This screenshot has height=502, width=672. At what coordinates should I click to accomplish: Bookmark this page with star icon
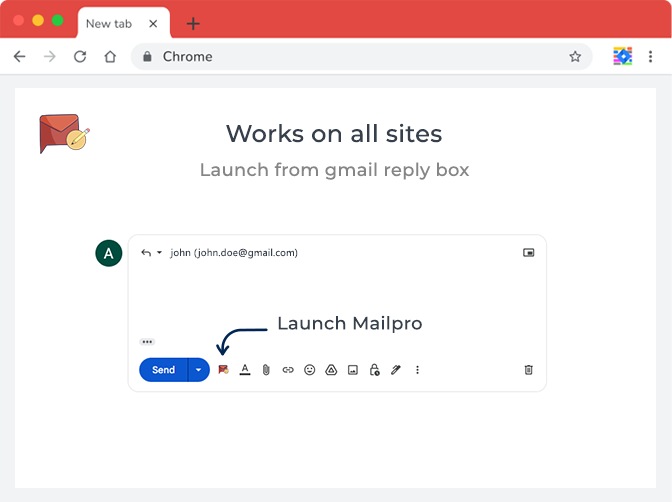pyautogui.click(x=575, y=57)
